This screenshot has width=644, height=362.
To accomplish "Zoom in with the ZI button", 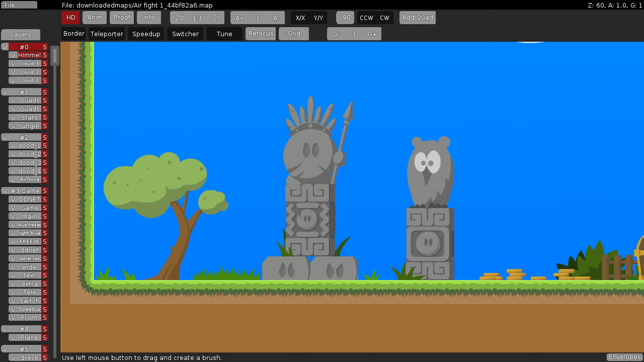I will [x=216, y=18].
